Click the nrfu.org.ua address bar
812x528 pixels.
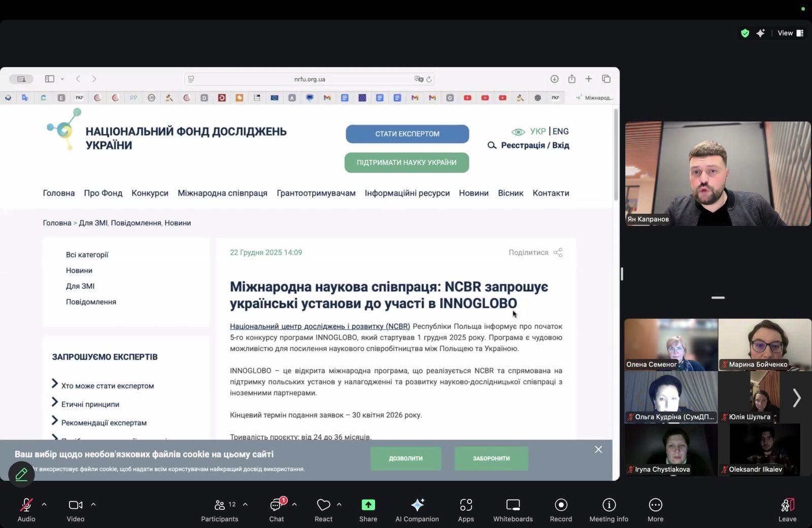pos(310,79)
